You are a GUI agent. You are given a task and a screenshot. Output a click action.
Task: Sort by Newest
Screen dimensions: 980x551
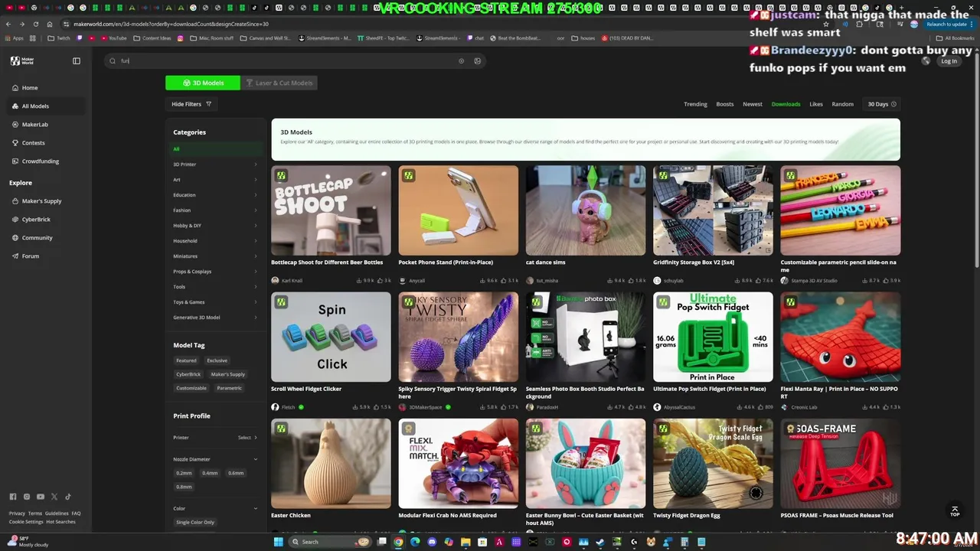(x=753, y=104)
